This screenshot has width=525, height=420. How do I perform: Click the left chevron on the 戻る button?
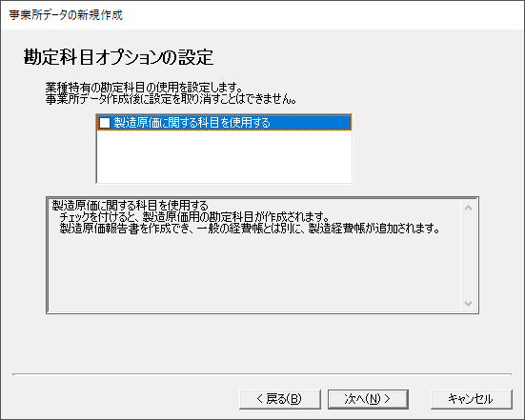point(260,399)
